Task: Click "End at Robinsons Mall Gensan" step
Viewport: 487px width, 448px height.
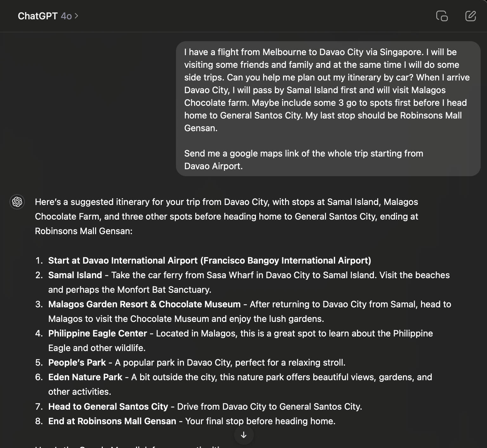Action: pos(112,421)
